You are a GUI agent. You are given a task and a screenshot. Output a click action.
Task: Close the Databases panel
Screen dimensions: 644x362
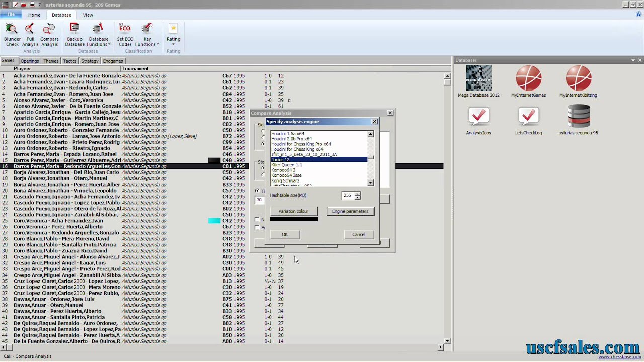[x=639, y=60]
